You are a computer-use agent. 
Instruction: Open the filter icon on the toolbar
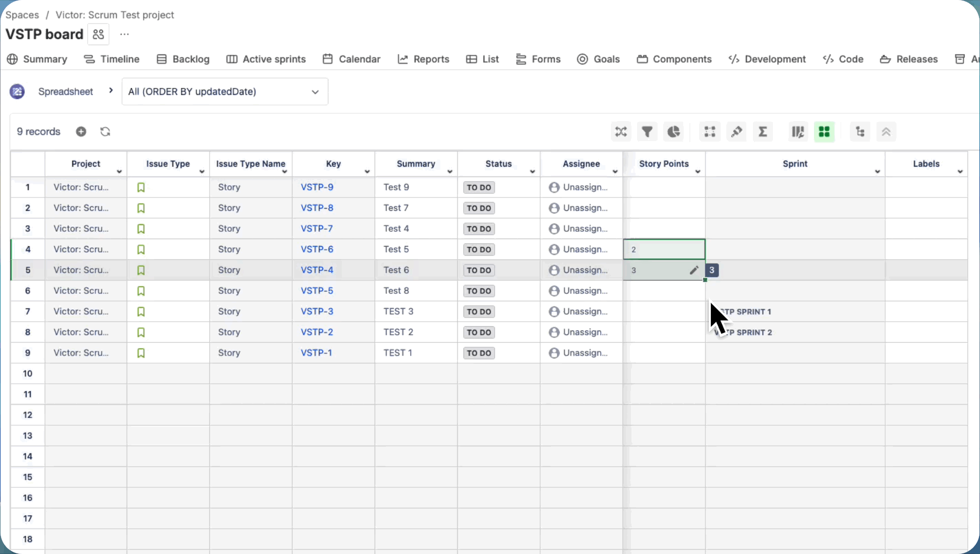[647, 131]
